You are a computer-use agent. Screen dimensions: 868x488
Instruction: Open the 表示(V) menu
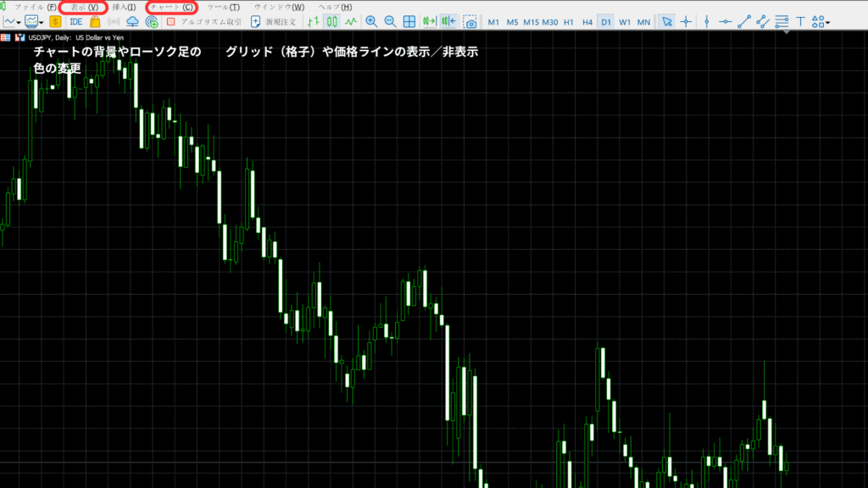[83, 7]
